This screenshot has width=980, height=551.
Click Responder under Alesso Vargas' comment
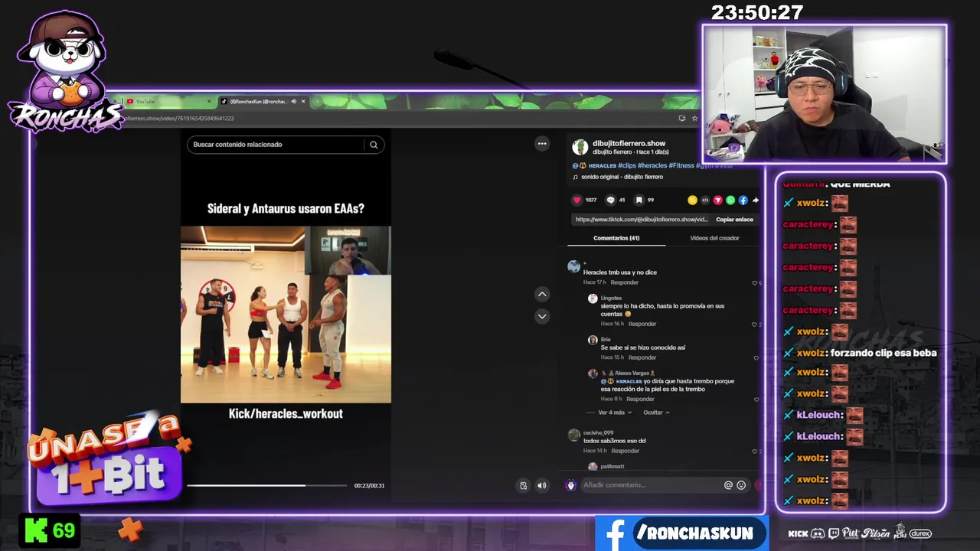(x=640, y=399)
